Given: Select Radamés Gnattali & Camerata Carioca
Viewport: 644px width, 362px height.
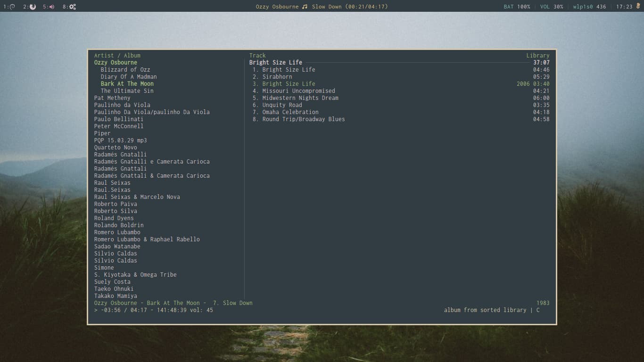Looking at the screenshot, I should (152, 175).
